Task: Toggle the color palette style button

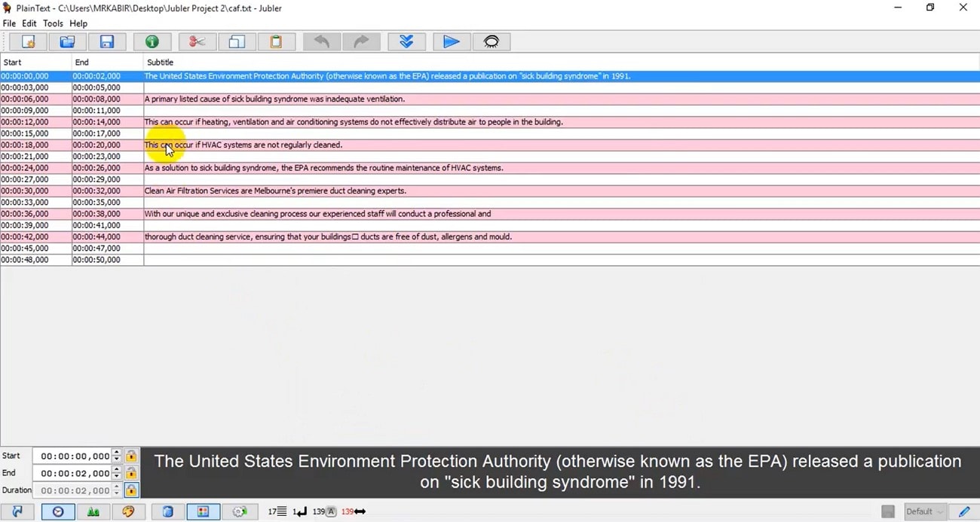Action: (x=128, y=511)
